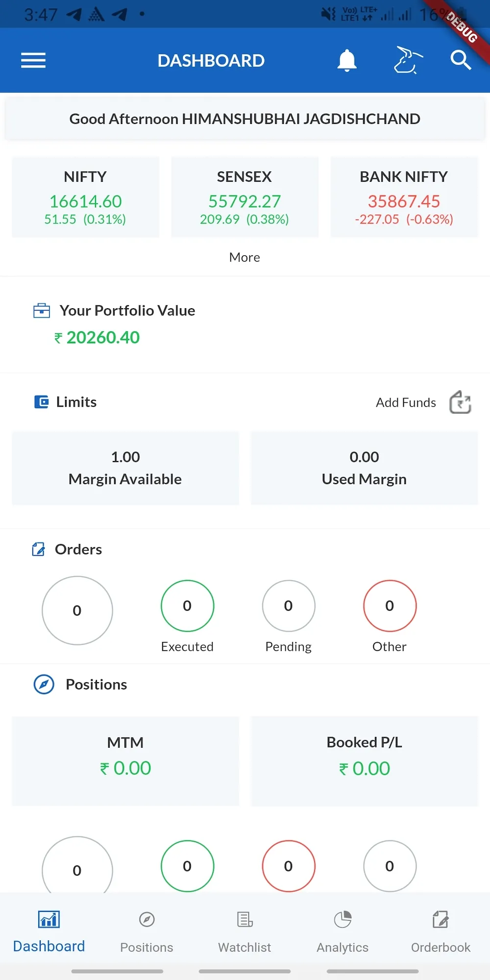
Task: Switch to Positions bottom tab
Action: 147,931
